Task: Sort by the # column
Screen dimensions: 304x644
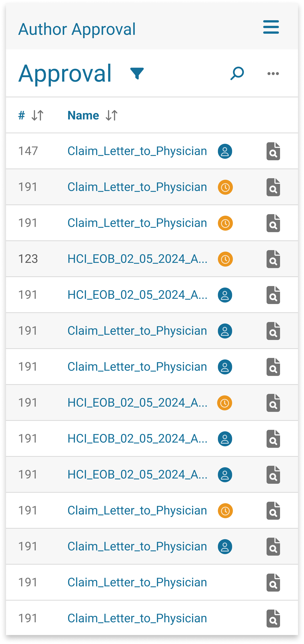Action: tap(37, 116)
